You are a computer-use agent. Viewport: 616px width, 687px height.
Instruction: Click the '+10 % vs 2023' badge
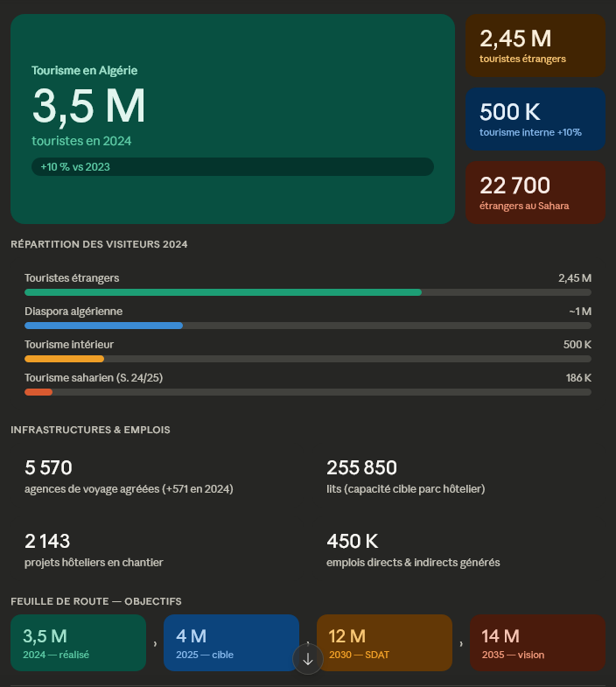coord(233,167)
